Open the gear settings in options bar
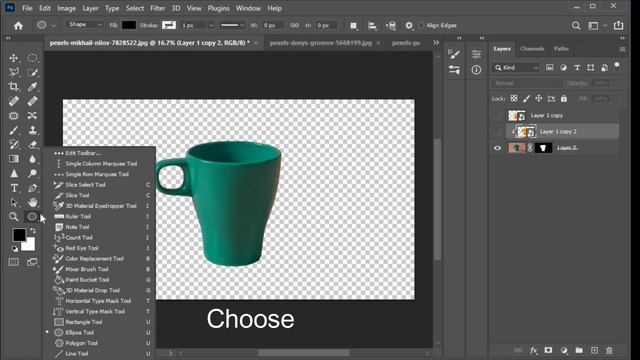The height and width of the screenshot is (360, 640). click(x=409, y=26)
